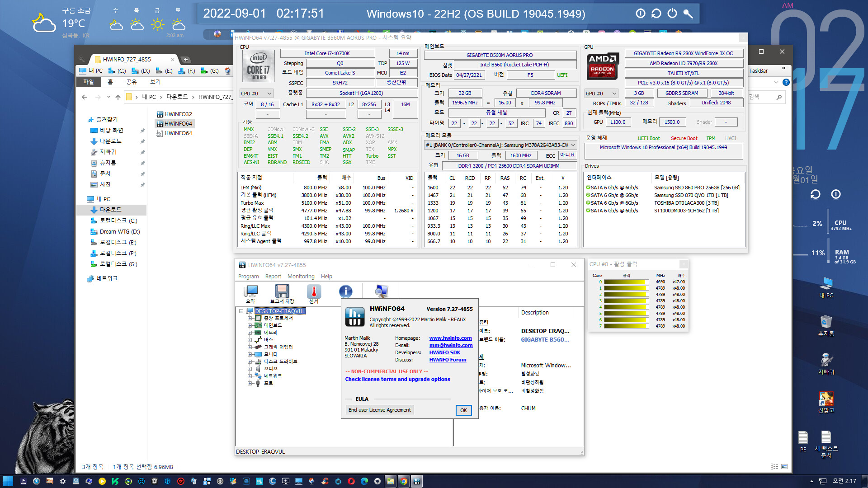868x488 pixels.
Task: Open the PE text file desktop icon
Action: [x=803, y=441]
